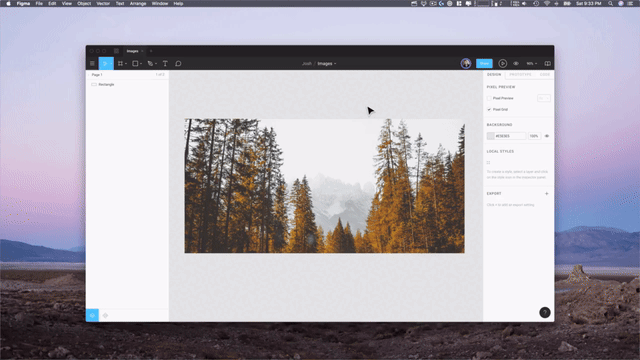Start the prototype Present play button
Image resolution: width=640 pixels, height=360 pixels.
[x=502, y=64]
